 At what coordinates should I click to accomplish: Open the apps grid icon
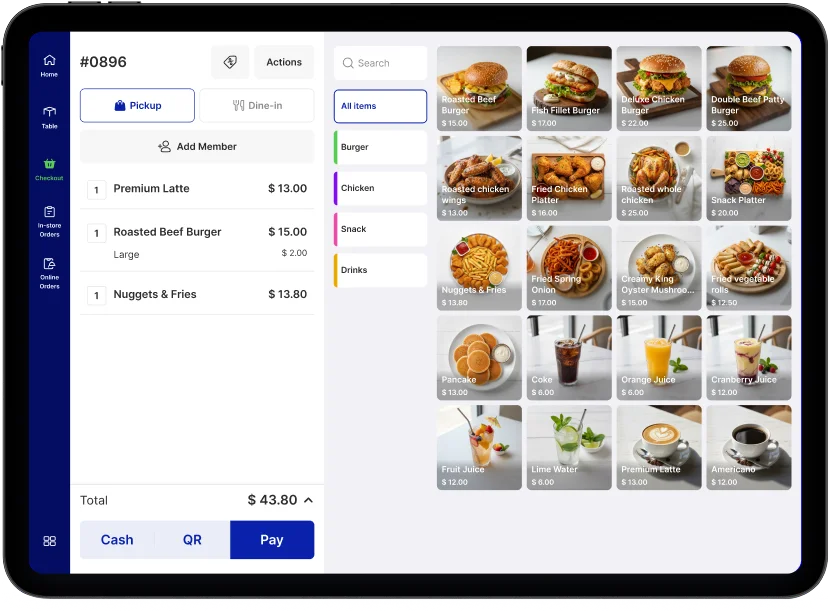49,541
